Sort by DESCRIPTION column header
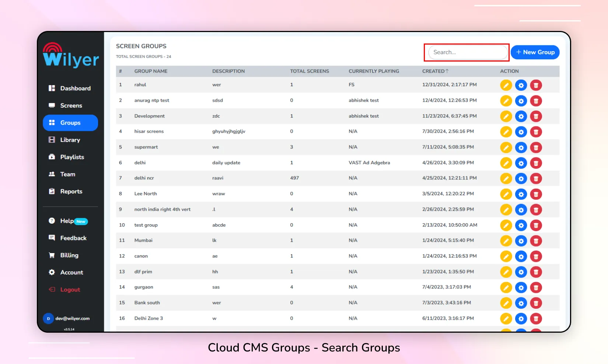 228,71
